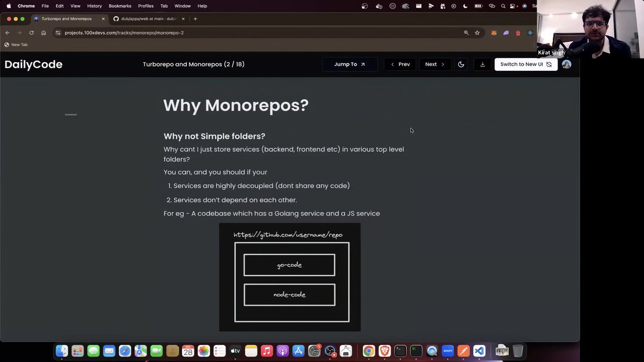The height and width of the screenshot is (362, 644).
Task: Open OBS Studio from the dock
Action: click(x=330, y=351)
